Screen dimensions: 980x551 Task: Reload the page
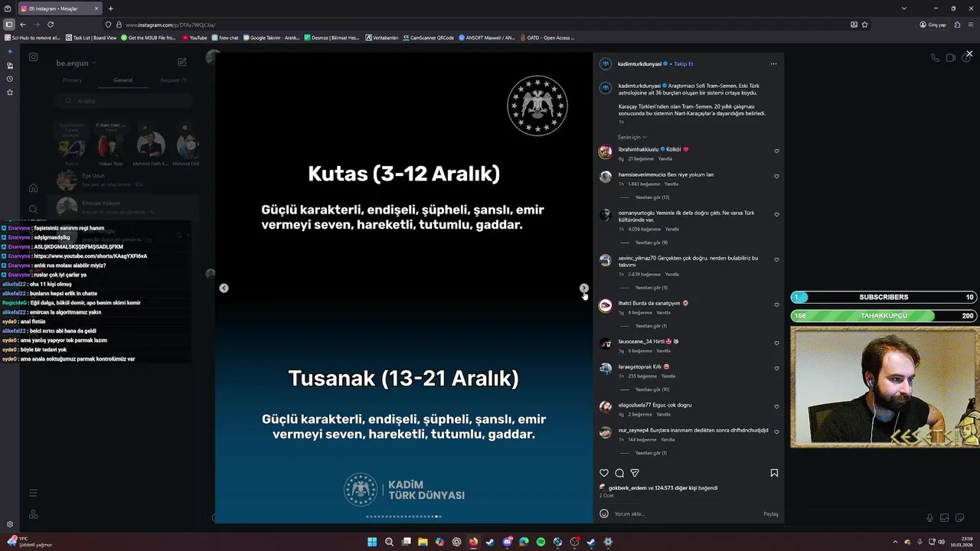pos(50,24)
